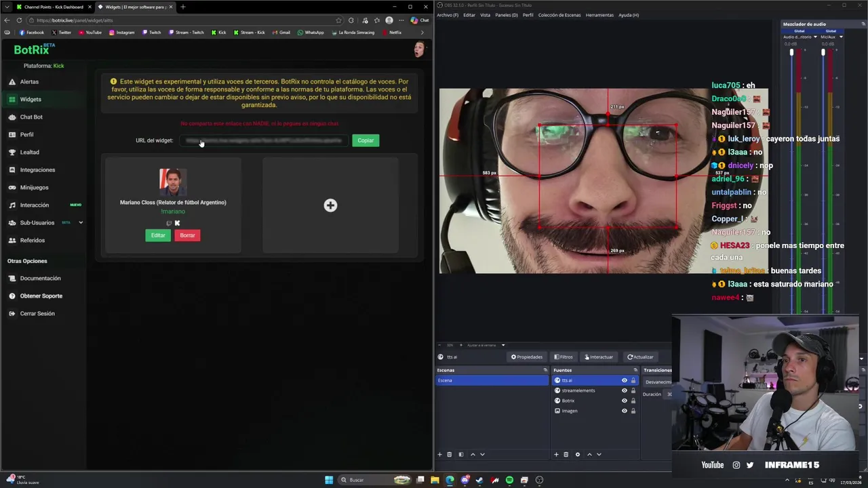The width and height of the screenshot is (868, 488).
Task: Open the Twitch bookmark
Action: pyautogui.click(x=151, y=33)
